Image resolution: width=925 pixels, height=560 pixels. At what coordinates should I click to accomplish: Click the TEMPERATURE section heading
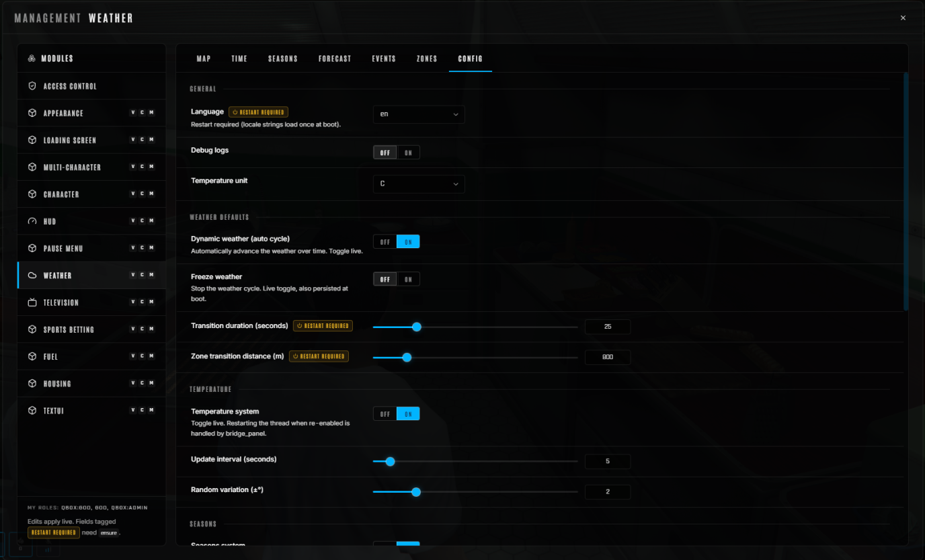click(210, 389)
